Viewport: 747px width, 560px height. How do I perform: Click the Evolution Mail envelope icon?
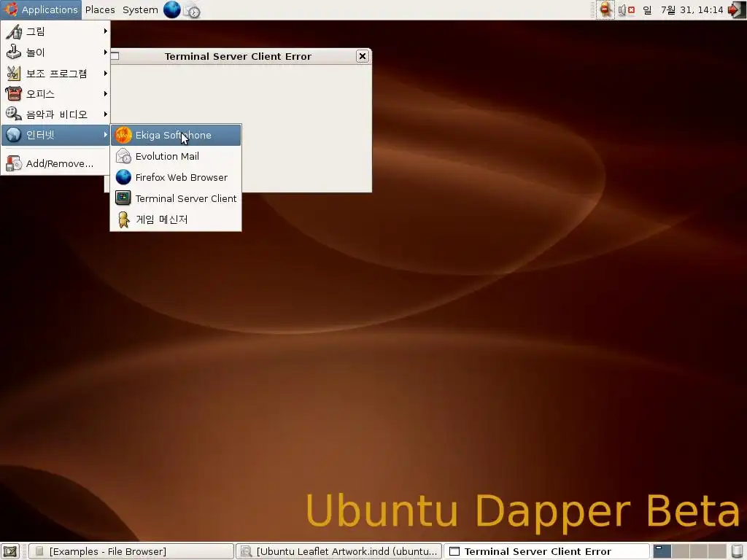[x=123, y=156]
